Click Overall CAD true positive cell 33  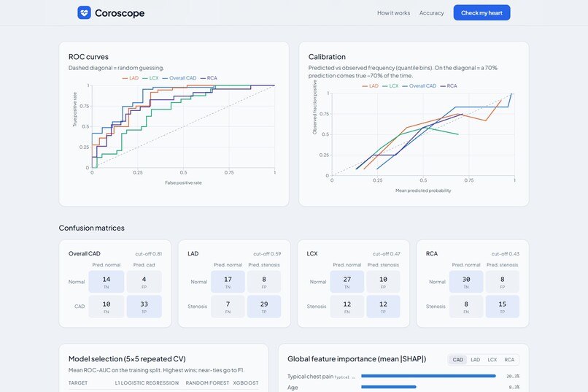coord(144,307)
